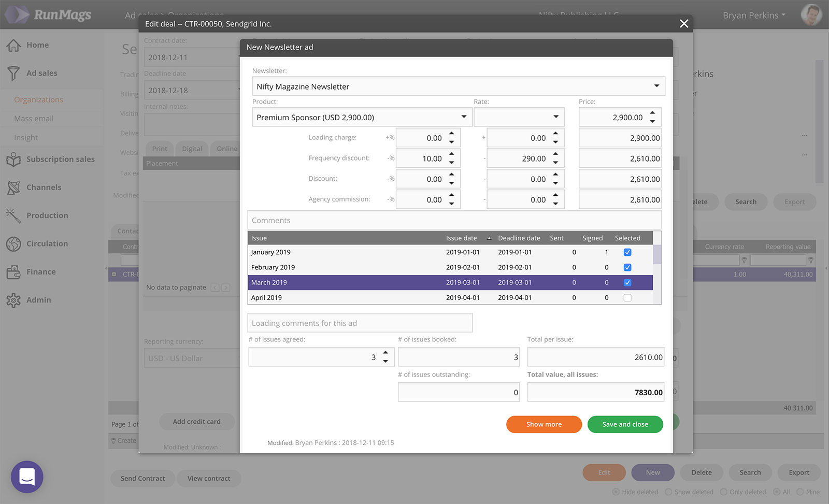This screenshot has height=504, width=829.
Task: Decrease Discount amount value
Action: pos(555,183)
